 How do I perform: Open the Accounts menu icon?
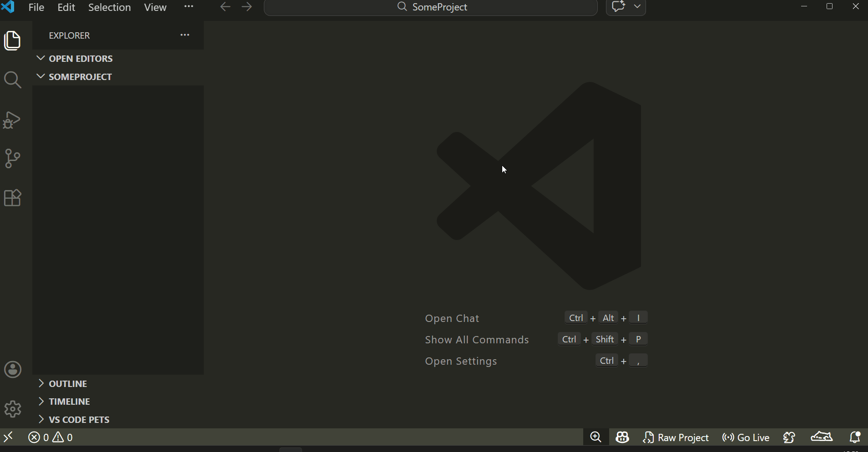pos(13,369)
